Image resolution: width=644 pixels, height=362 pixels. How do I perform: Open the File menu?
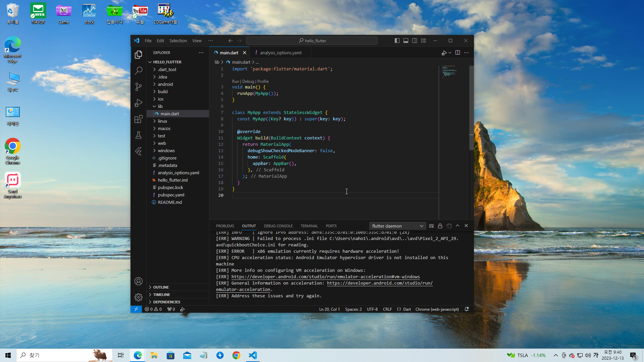tap(148, 41)
